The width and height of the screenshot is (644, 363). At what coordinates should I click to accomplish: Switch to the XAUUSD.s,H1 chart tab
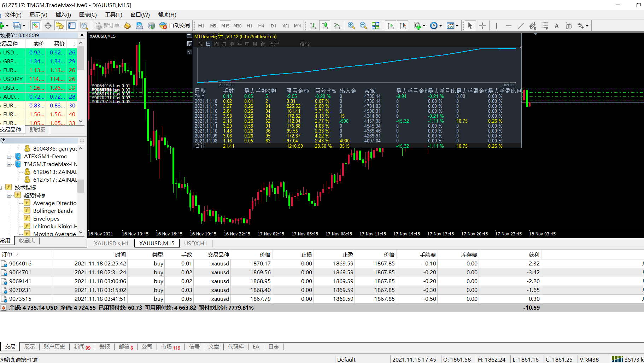pyautogui.click(x=111, y=244)
